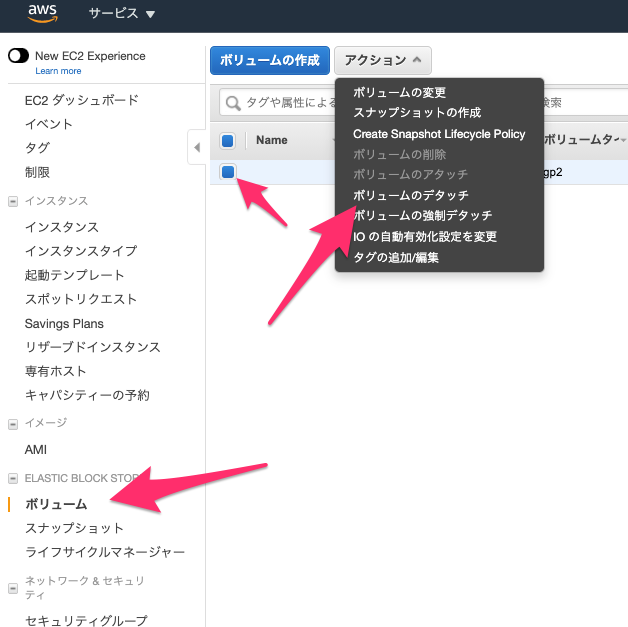Choose ボリュームの変更 menu item
628x627 pixels.
(399, 92)
